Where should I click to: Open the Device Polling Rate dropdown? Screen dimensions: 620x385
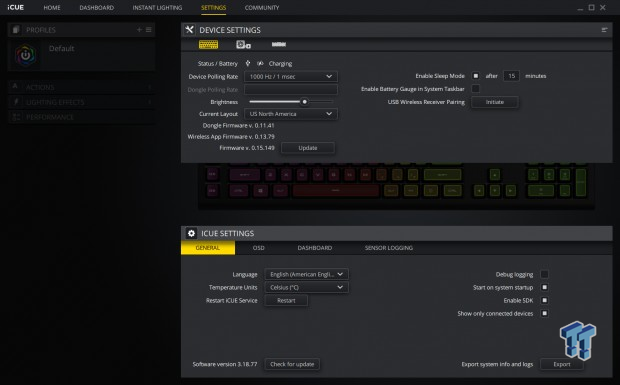[x=291, y=76]
